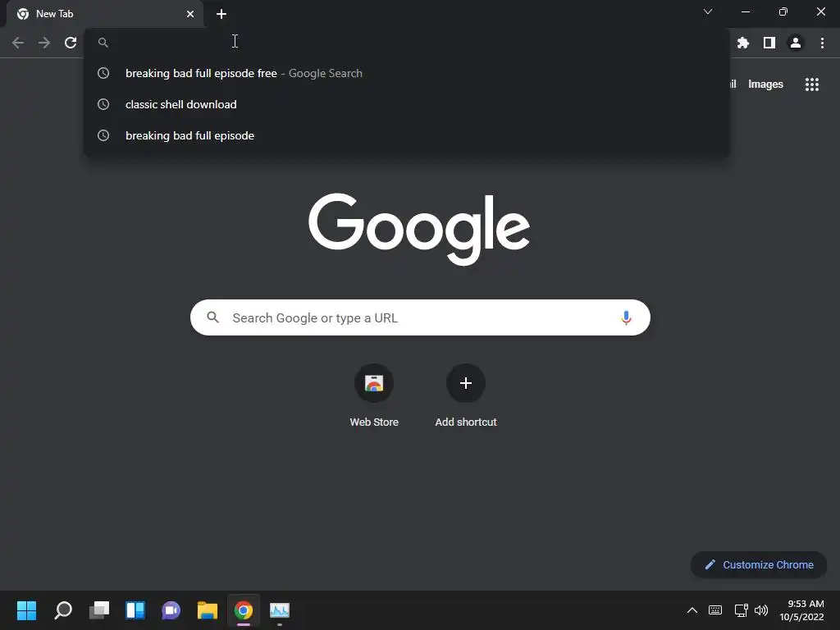The height and width of the screenshot is (630, 840).
Task: Open the performance monitor taskbar app
Action: pos(280,610)
